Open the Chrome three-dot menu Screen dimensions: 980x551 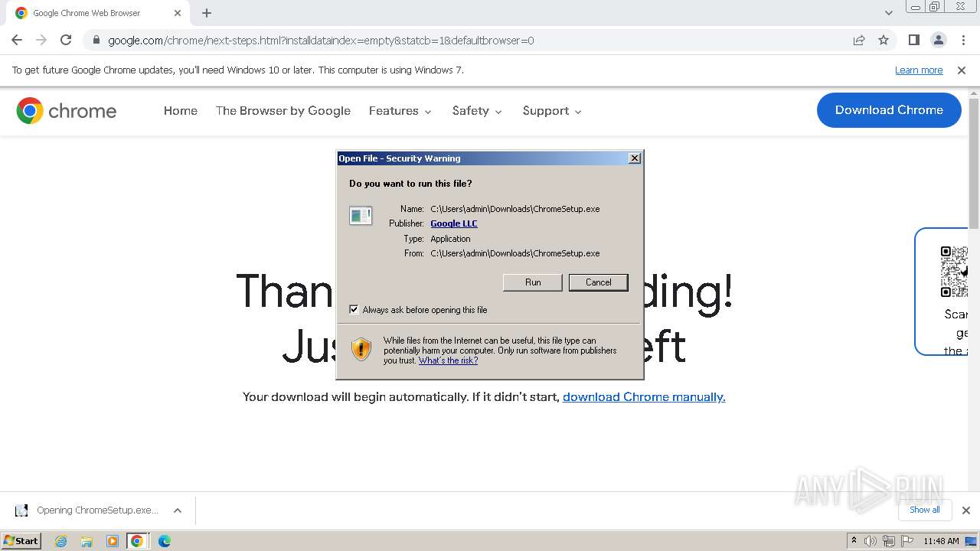point(963,40)
